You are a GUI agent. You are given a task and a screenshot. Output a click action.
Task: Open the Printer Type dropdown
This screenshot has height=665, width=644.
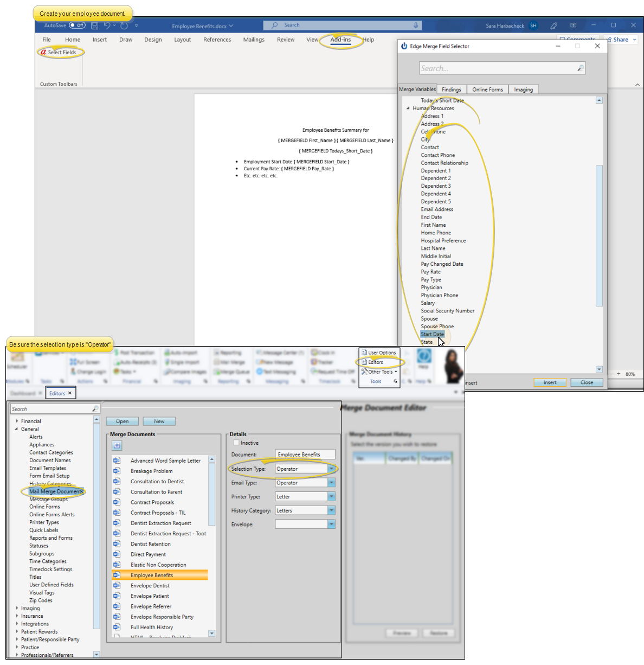(x=331, y=497)
